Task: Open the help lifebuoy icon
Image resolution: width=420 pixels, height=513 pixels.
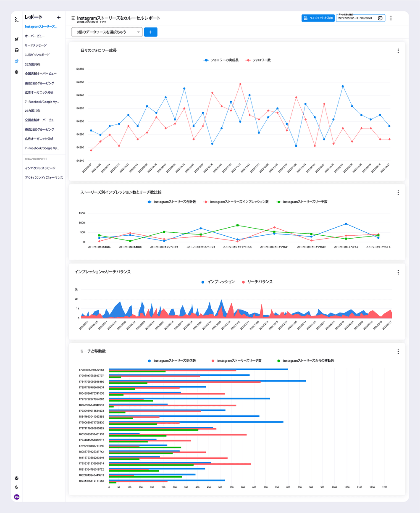Action: [x=16, y=478]
